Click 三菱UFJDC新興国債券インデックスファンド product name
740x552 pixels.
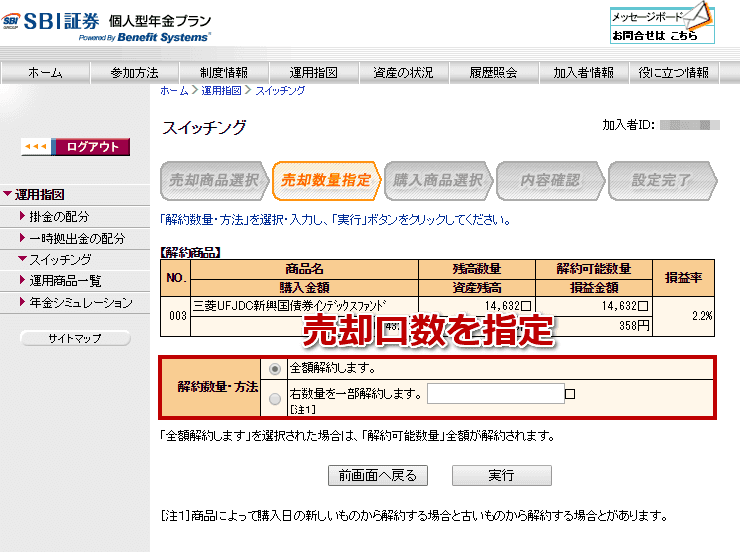pos(289,306)
